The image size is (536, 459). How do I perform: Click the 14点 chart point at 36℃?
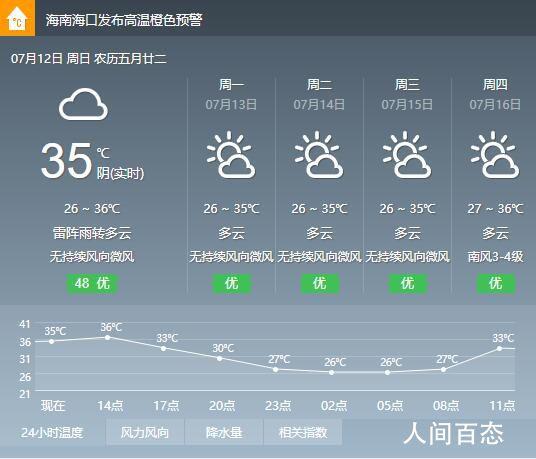coord(107,337)
